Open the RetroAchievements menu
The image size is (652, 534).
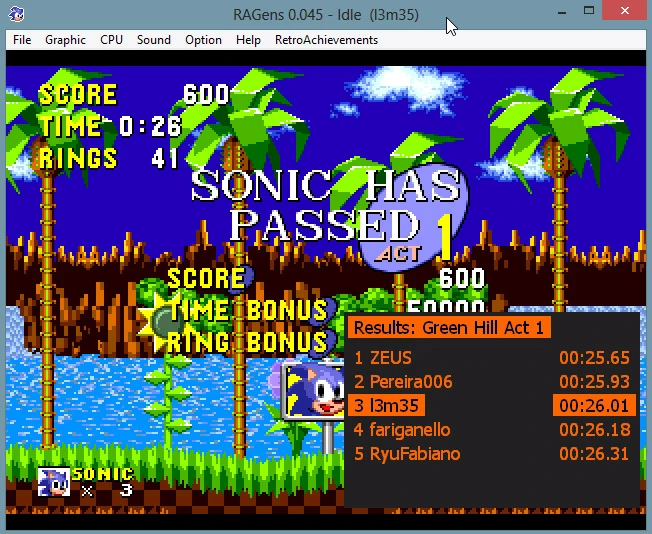(326, 40)
